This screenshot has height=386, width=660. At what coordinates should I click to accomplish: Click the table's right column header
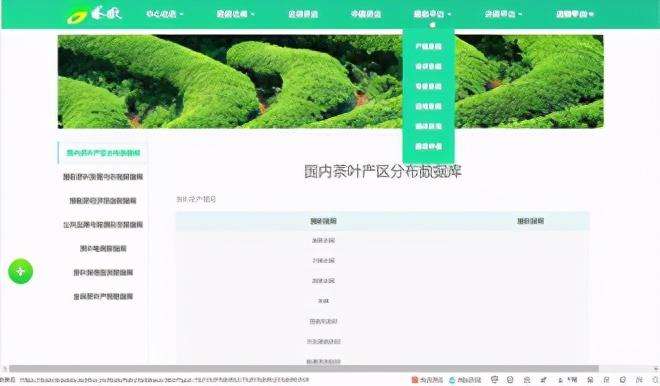[x=530, y=221]
